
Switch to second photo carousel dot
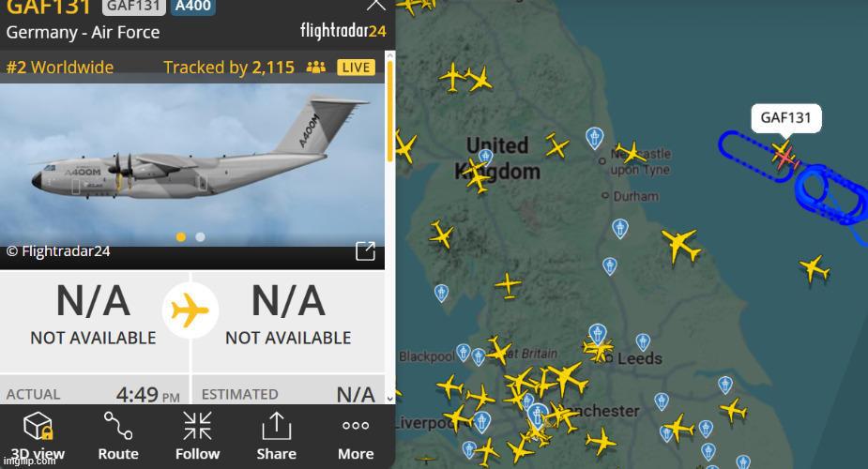(x=201, y=236)
